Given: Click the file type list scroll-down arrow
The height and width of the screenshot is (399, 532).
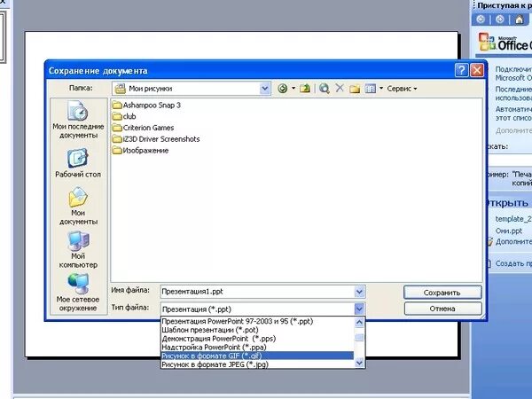Looking at the screenshot, I should (x=359, y=363).
